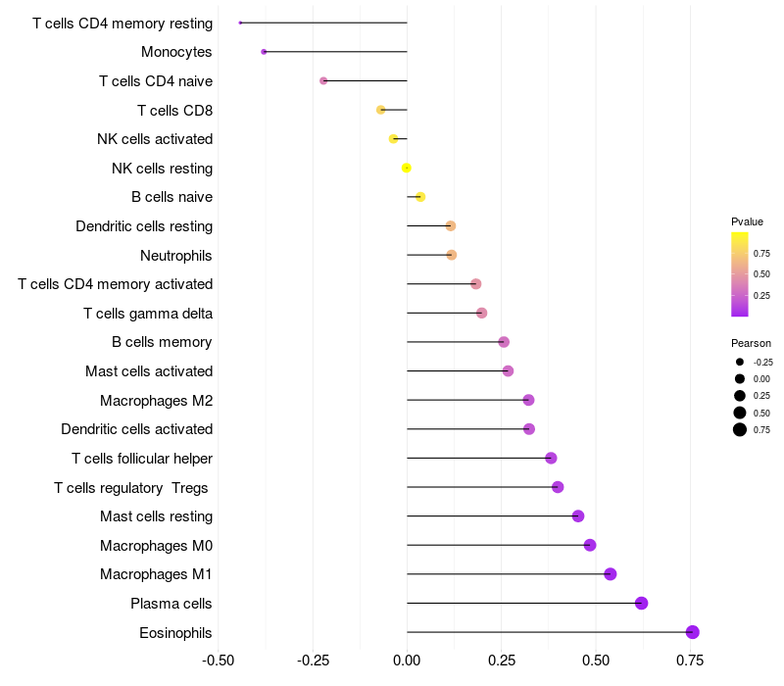Select the Monocytes data point
The height and width of the screenshot is (686, 784).
[264, 52]
